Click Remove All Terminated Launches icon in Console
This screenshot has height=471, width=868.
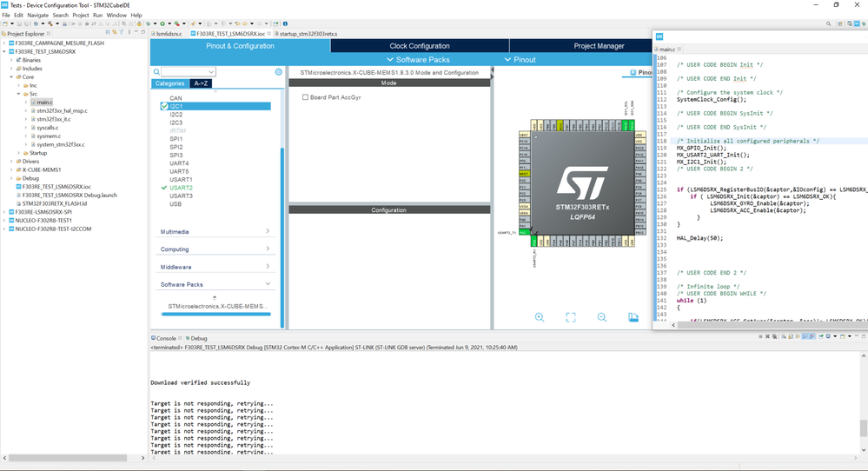pos(774,336)
